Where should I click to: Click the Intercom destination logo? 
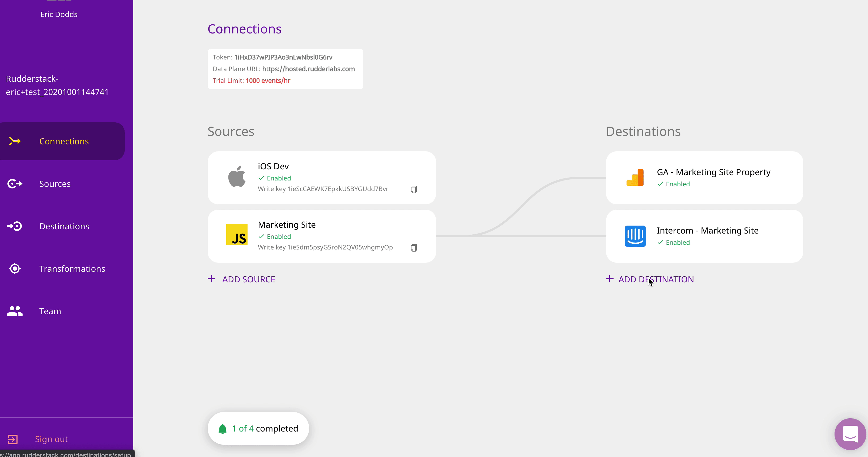pos(635,236)
